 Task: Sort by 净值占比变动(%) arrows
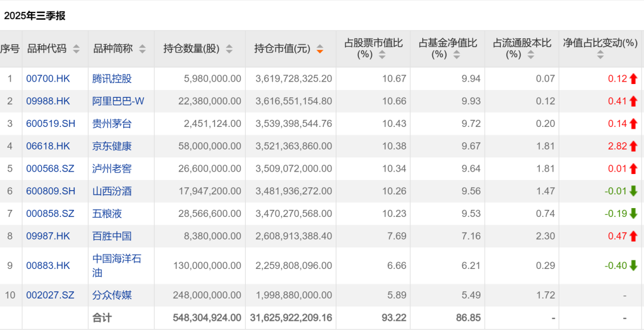[x=600, y=55]
